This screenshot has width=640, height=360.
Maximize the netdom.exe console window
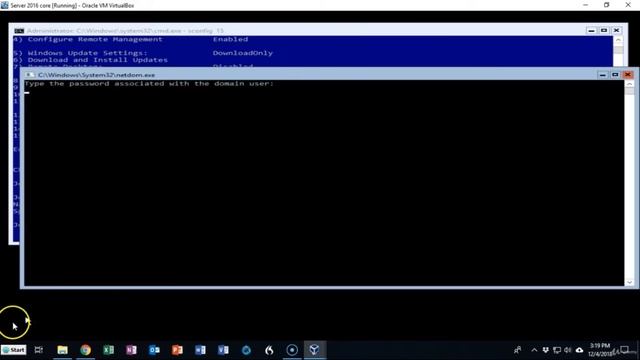click(x=615, y=75)
